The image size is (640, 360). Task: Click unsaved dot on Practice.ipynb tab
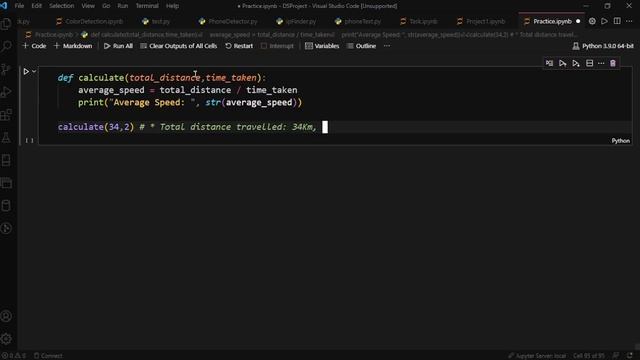coord(578,21)
